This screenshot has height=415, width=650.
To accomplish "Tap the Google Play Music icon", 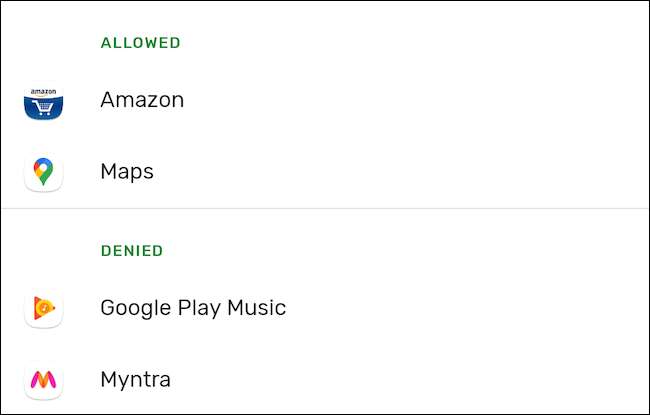I will pyautogui.click(x=43, y=308).
